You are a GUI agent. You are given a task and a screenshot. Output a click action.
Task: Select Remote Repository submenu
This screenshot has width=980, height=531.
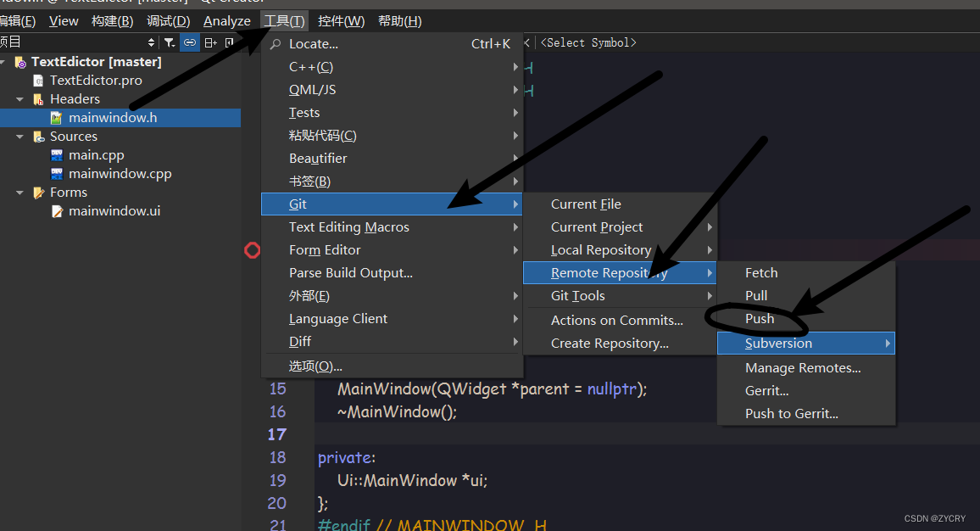tap(620, 272)
